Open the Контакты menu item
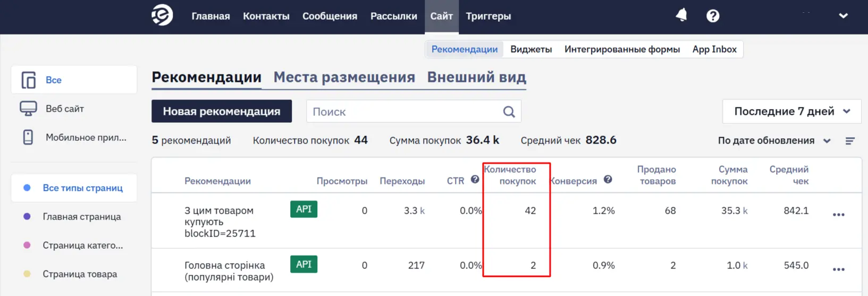This screenshot has width=868, height=296. (x=266, y=16)
